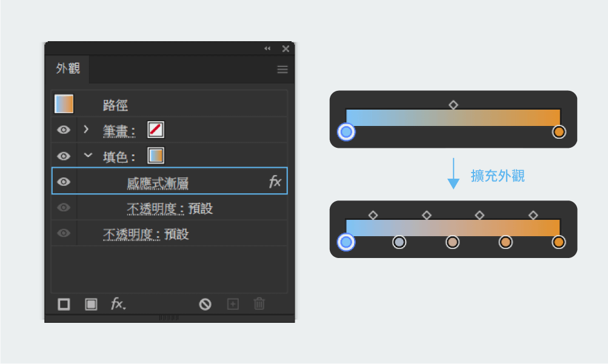
Task: Click the Delete Selected Item trash icon
Action: click(x=259, y=304)
